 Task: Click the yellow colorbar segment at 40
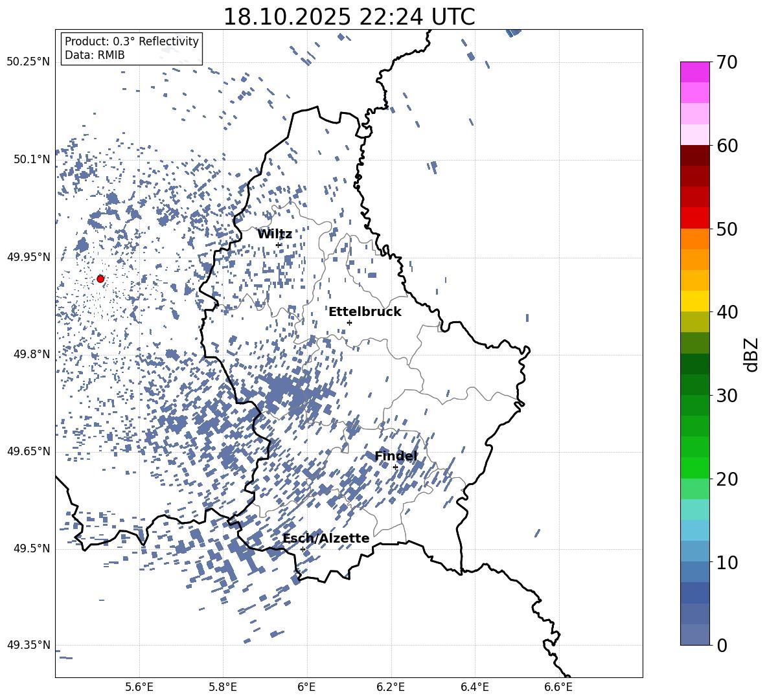(x=695, y=301)
